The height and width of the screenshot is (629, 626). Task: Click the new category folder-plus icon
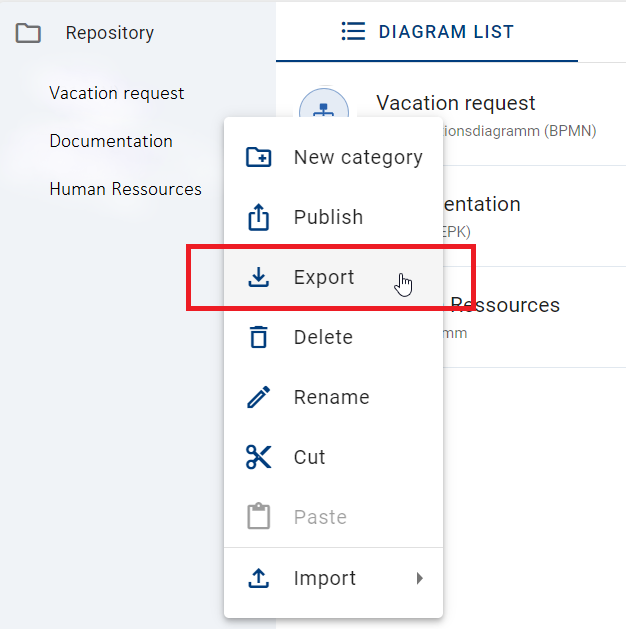tap(259, 157)
